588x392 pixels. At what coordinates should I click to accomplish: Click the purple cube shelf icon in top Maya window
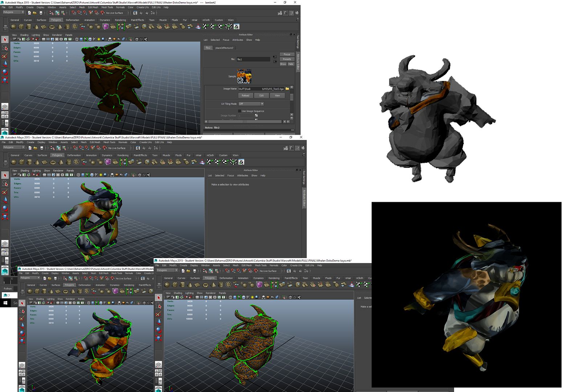(x=106, y=26)
